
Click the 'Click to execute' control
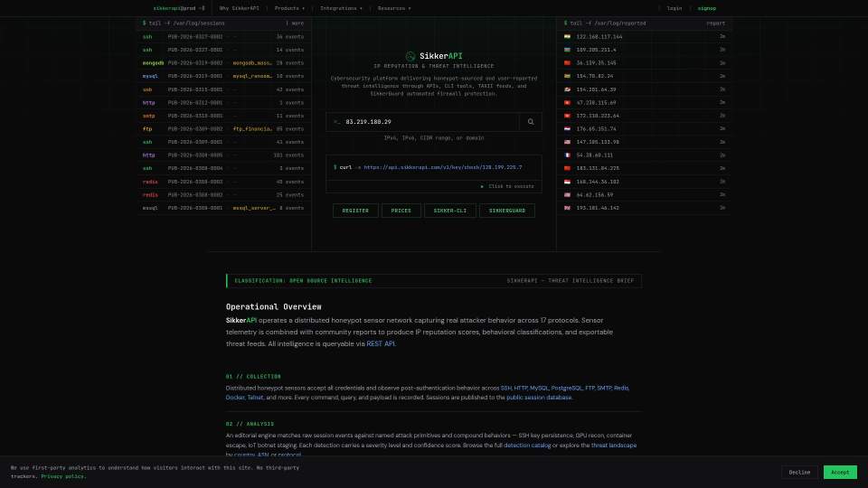point(507,186)
